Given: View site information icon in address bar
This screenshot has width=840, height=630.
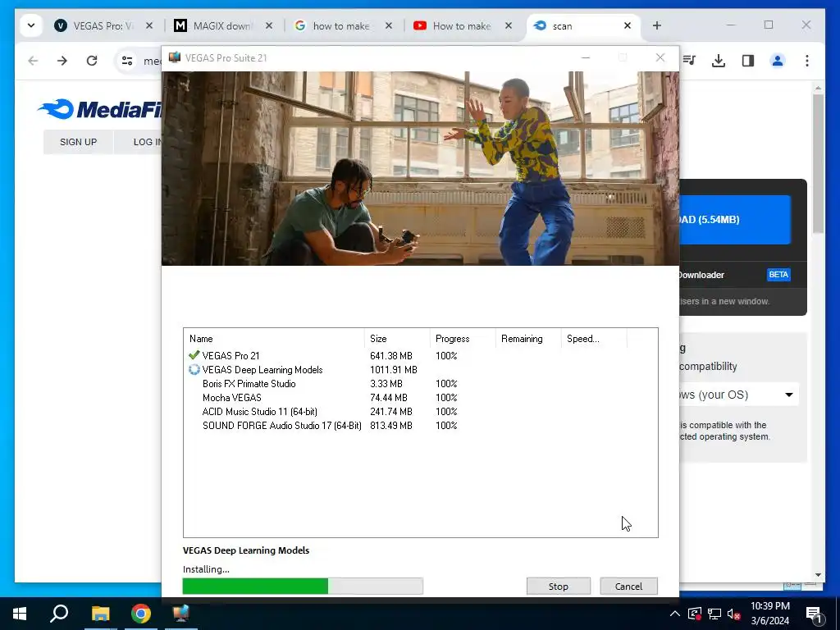Looking at the screenshot, I should pyautogui.click(x=127, y=61).
